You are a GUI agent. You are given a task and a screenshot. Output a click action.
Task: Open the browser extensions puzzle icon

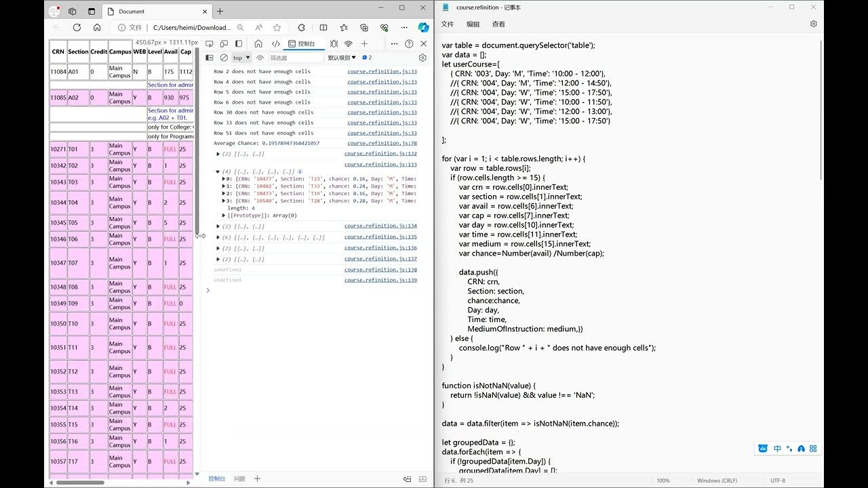302,28
